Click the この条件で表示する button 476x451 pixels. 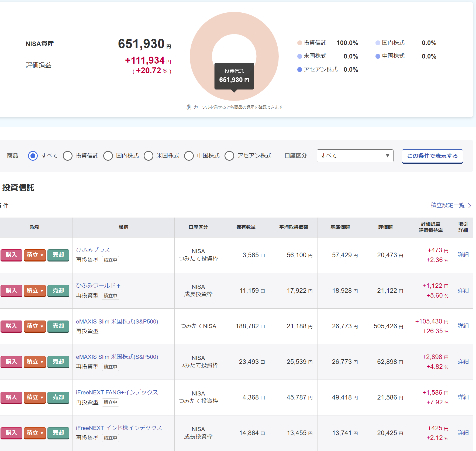[x=432, y=156]
